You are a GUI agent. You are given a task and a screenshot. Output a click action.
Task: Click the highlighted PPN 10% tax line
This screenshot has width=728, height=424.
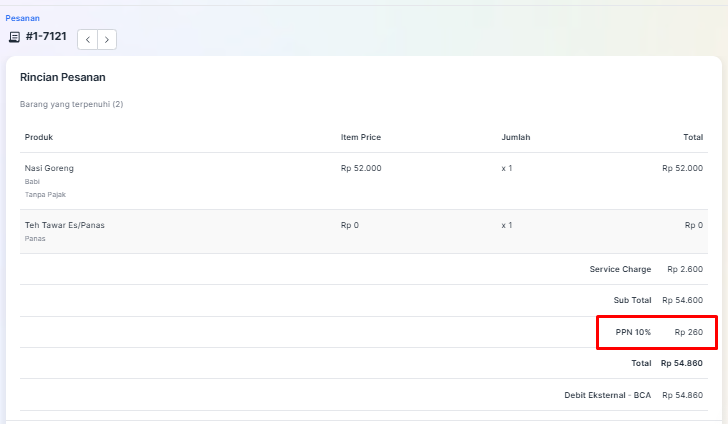click(657, 332)
